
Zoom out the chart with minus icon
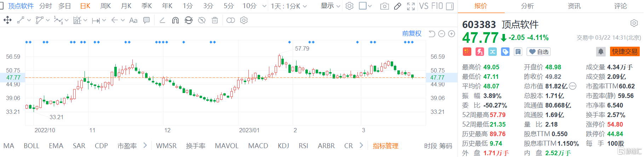[442, 34]
